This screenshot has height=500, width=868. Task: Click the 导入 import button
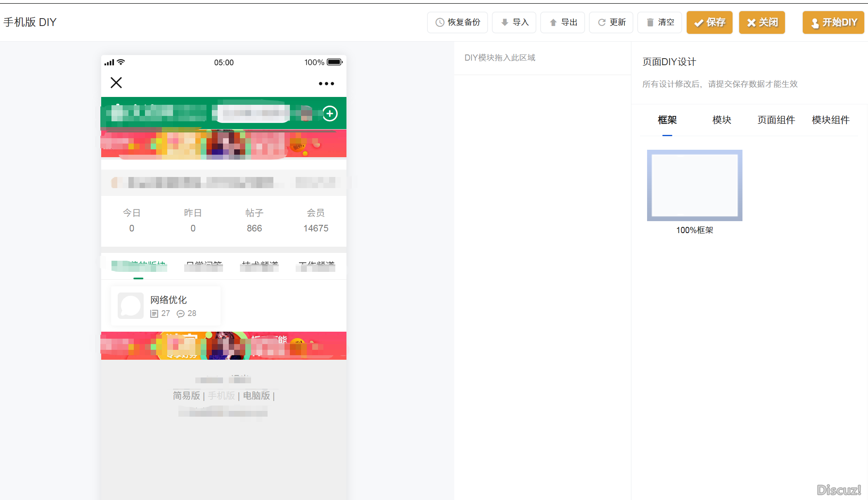[x=514, y=22]
